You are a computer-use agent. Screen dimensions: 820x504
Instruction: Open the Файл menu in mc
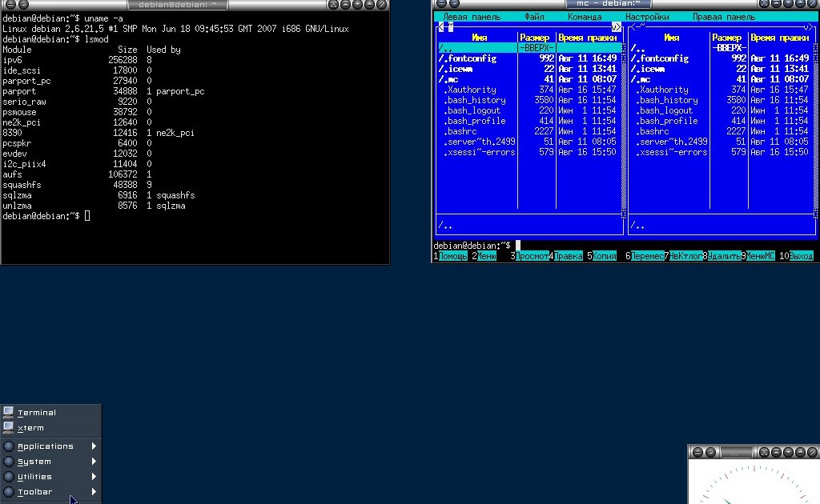[x=534, y=17]
